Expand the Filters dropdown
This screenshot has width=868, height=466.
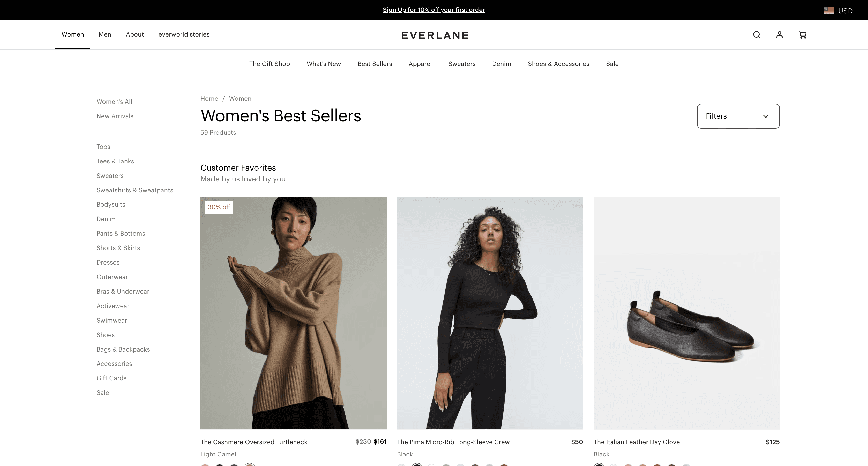point(738,116)
